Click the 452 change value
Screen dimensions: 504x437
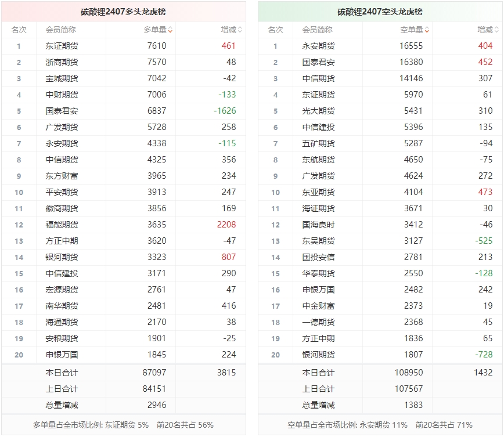(485, 62)
